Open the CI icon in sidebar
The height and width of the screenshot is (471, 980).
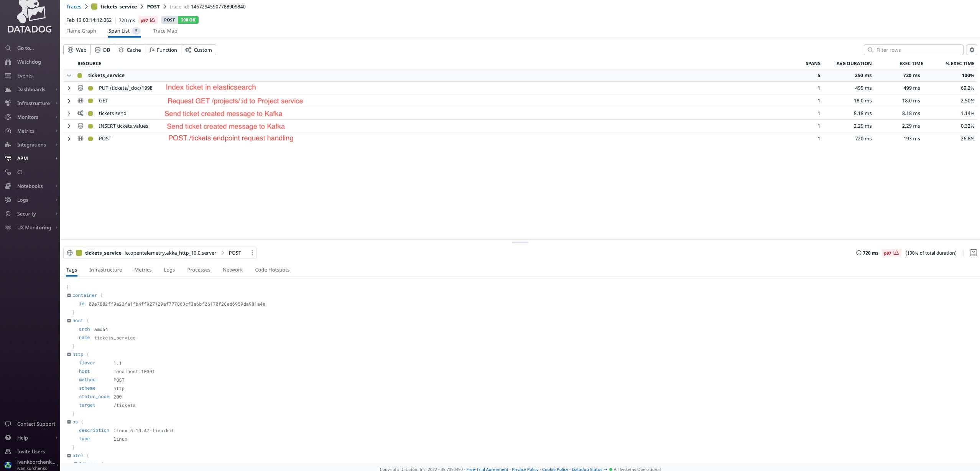click(8, 172)
